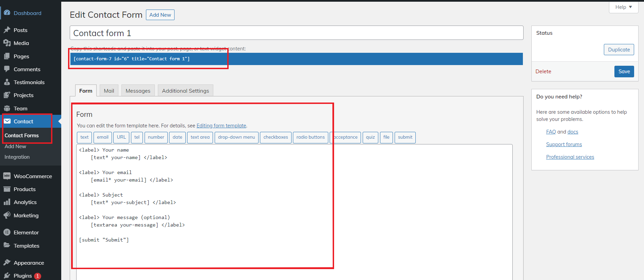The height and width of the screenshot is (280, 644).
Task: Click the Projects edit icon
Action: tap(7, 95)
